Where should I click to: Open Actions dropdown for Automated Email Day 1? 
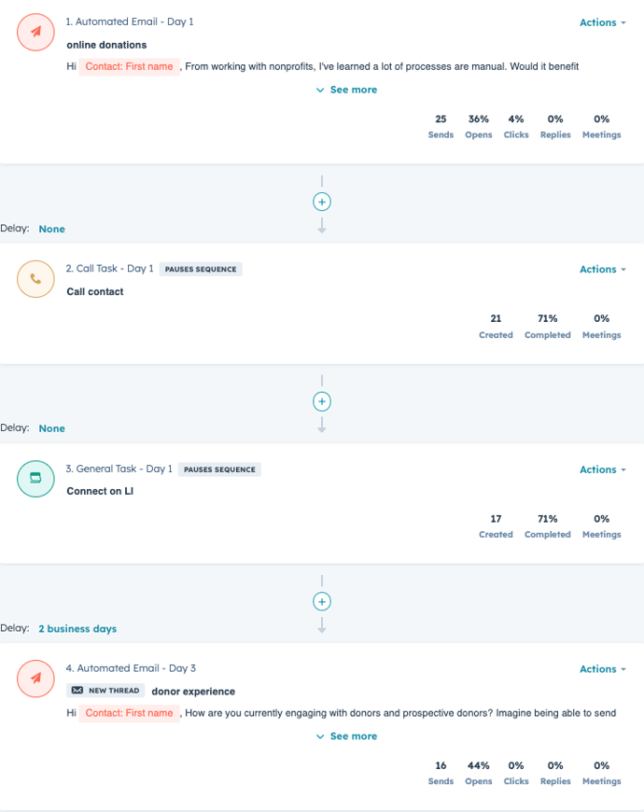point(603,22)
